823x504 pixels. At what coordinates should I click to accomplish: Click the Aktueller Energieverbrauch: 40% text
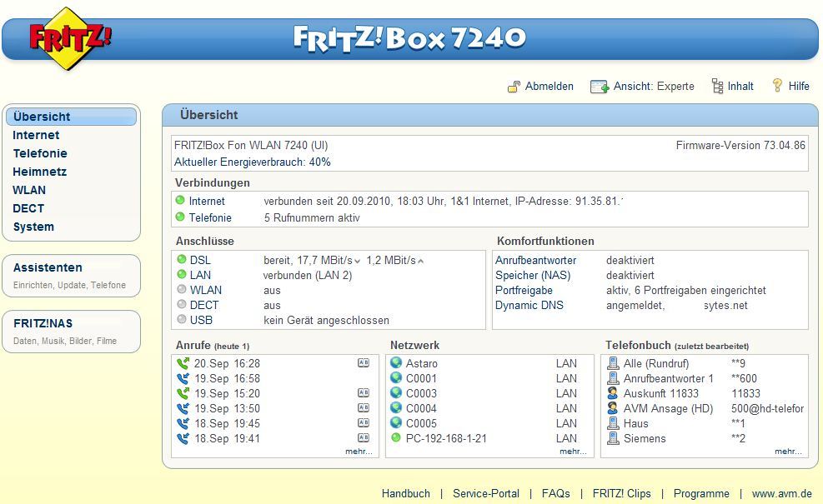[x=253, y=162]
